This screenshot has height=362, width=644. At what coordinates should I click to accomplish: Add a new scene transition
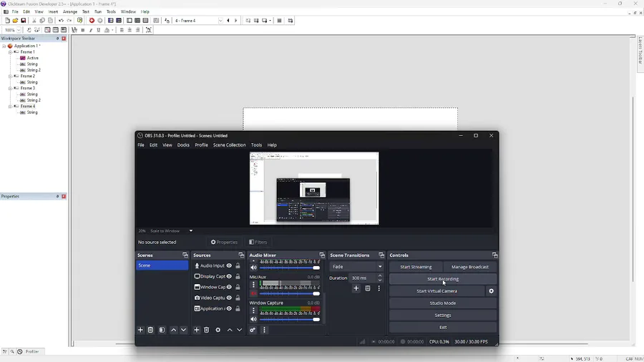pos(356,288)
